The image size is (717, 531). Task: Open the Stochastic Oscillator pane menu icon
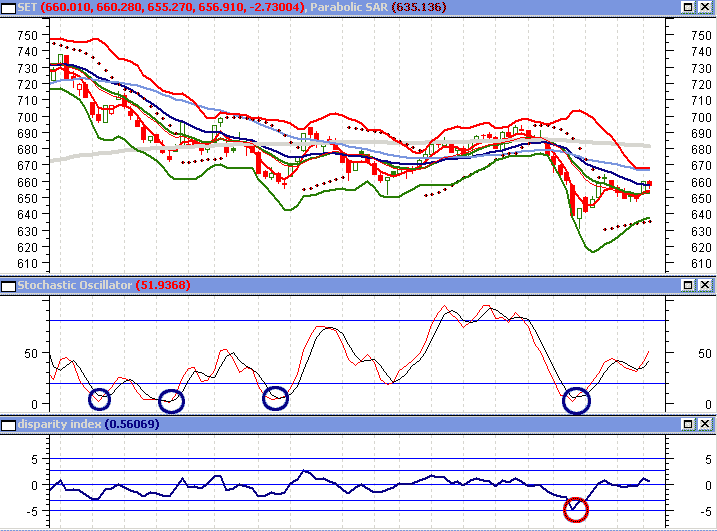pos(8,286)
